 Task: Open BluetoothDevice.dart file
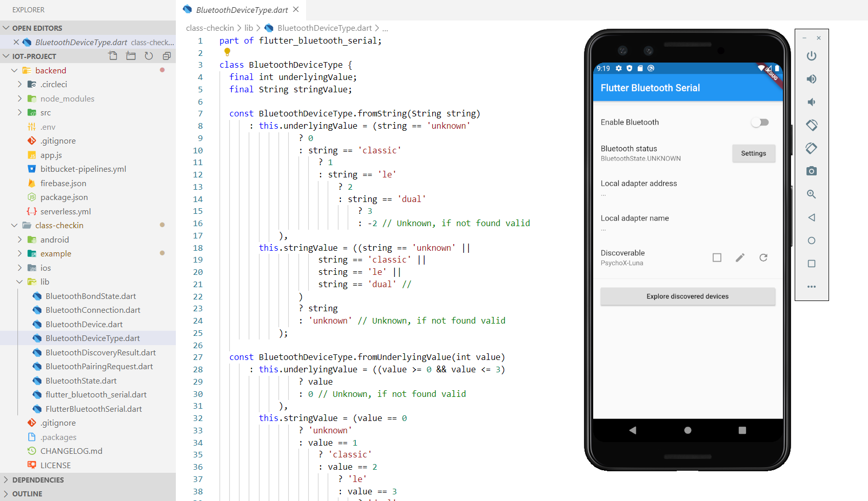[84, 324]
